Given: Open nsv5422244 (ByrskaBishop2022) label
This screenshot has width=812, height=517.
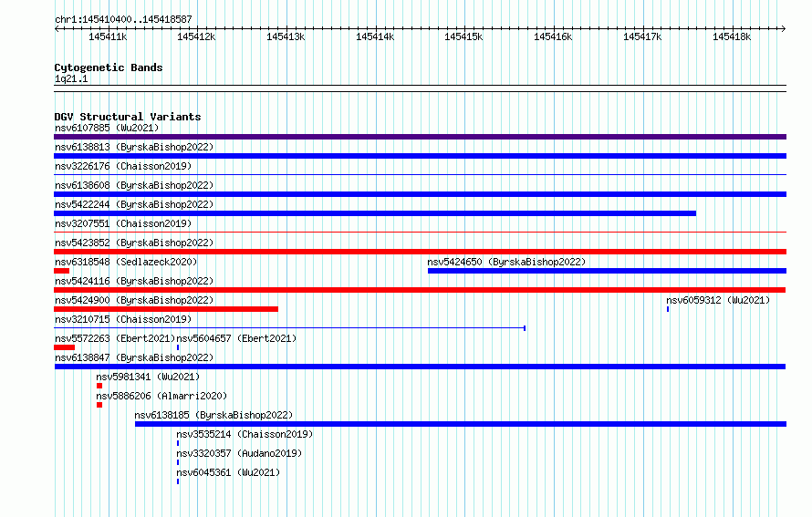Looking at the screenshot, I should (134, 204).
